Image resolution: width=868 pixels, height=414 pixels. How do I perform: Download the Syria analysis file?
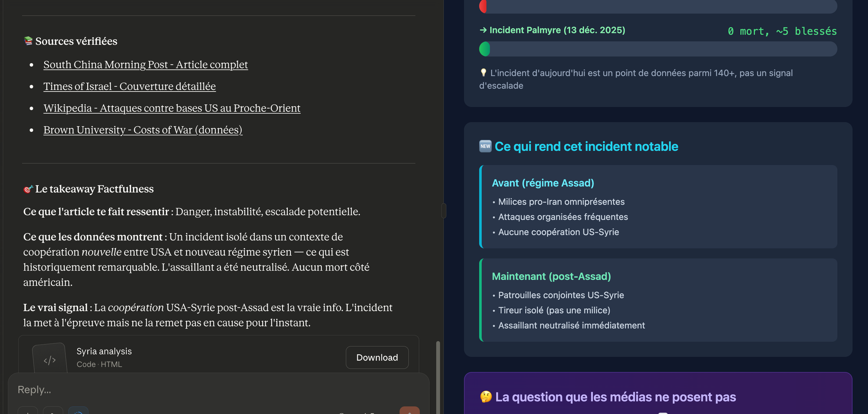pyautogui.click(x=377, y=357)
